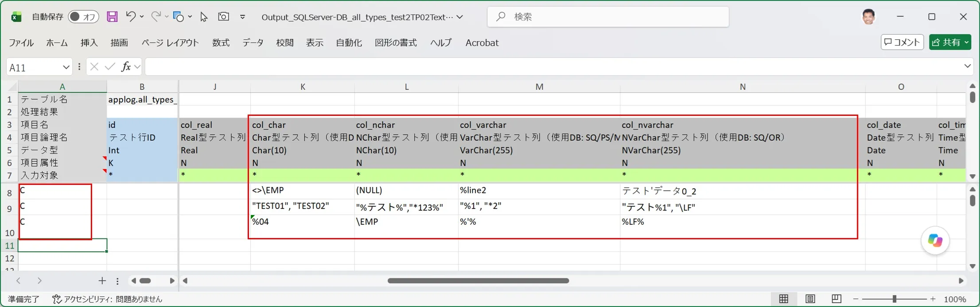Switch to Page Layout view icon
980x307 pixels.
coord(810,299)
